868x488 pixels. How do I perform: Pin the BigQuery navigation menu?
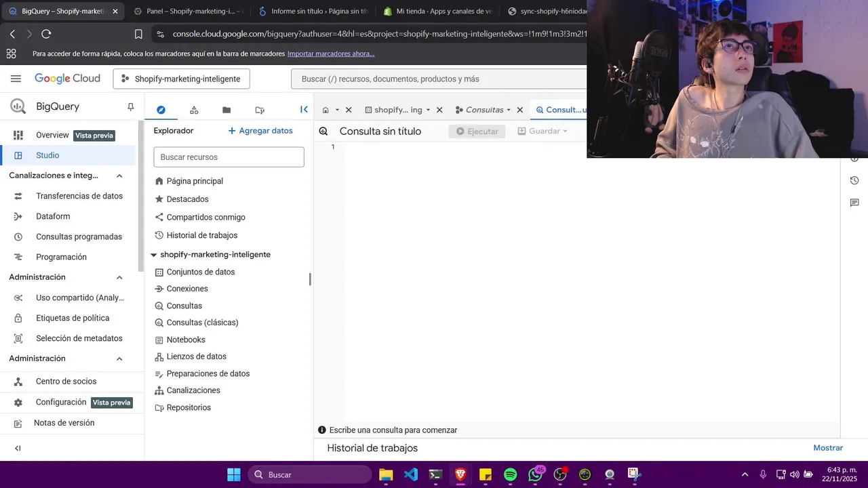[x=131, y=107]
